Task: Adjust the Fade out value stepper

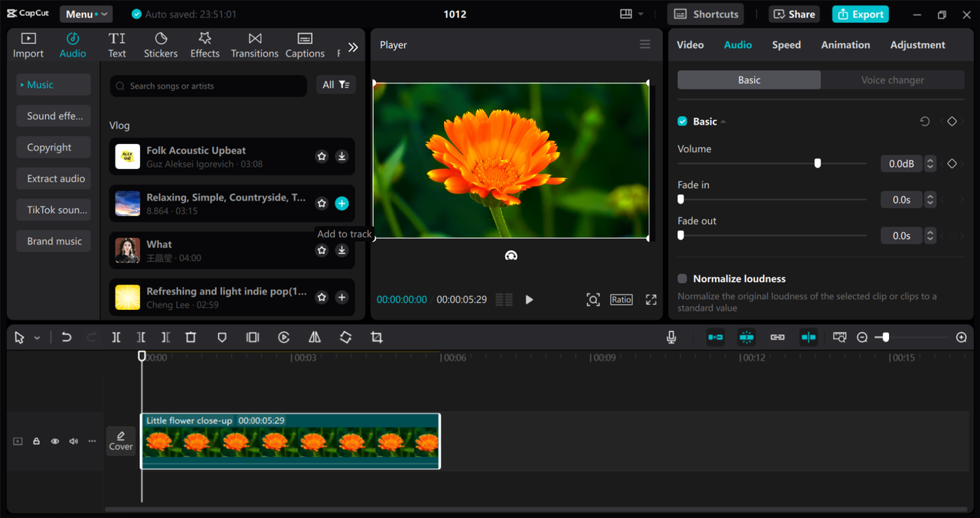Action: pos(930,236)
